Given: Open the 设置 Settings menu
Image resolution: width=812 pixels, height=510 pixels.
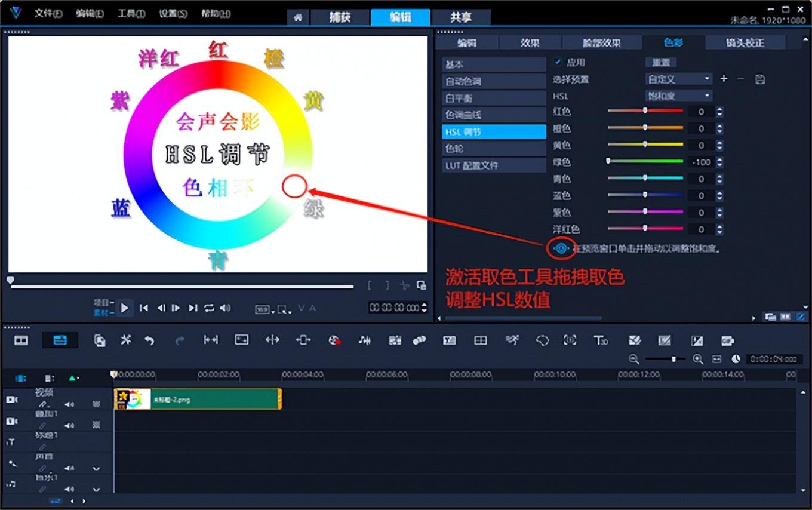Looking at the screenshot, I should 173,13.
